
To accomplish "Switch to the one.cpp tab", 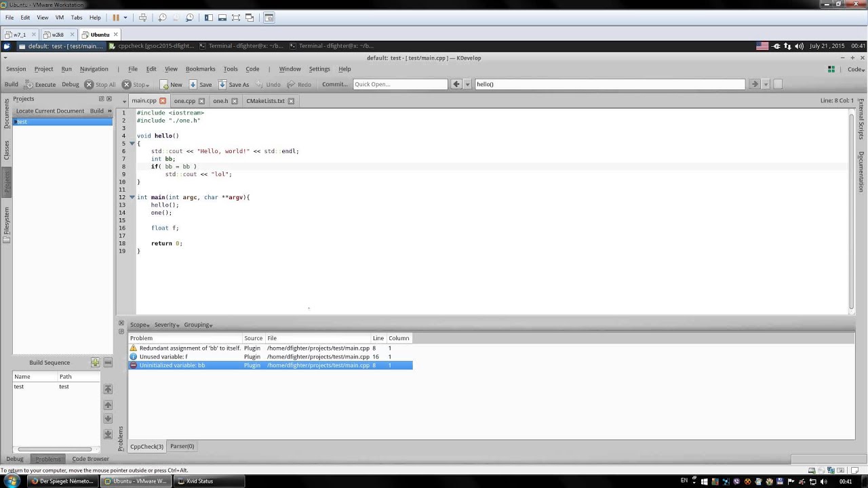I will 184,101.
